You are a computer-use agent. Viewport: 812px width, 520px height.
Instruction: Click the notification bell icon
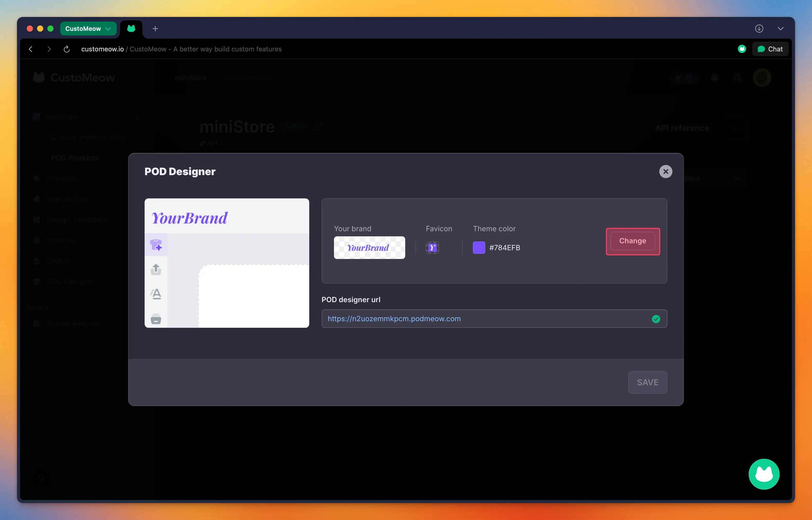714,78
